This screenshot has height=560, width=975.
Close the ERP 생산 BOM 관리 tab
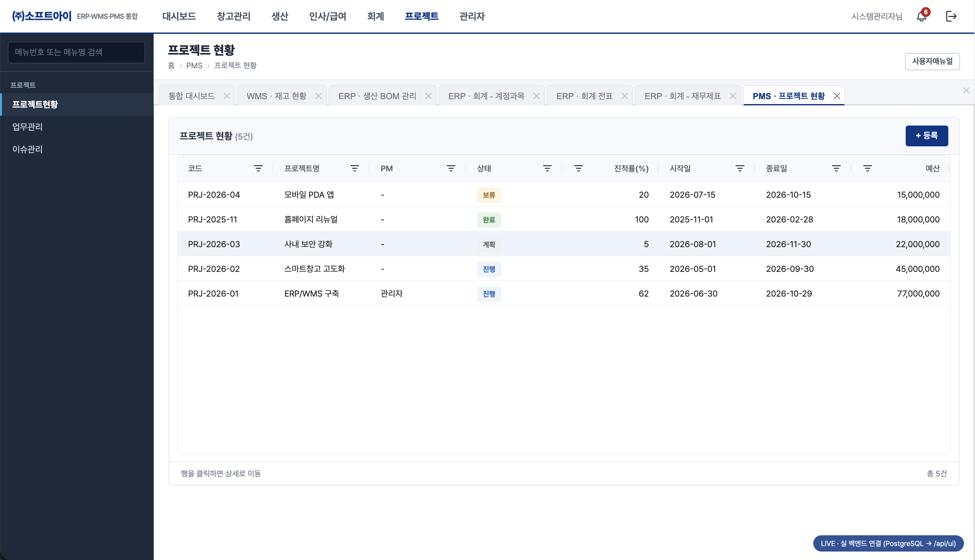428,96
